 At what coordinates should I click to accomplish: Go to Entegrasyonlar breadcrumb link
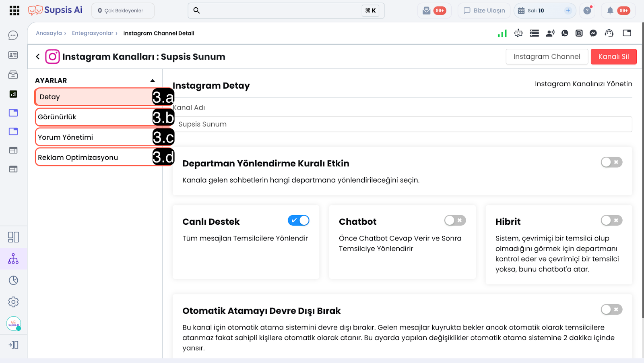tap(93, 33)
